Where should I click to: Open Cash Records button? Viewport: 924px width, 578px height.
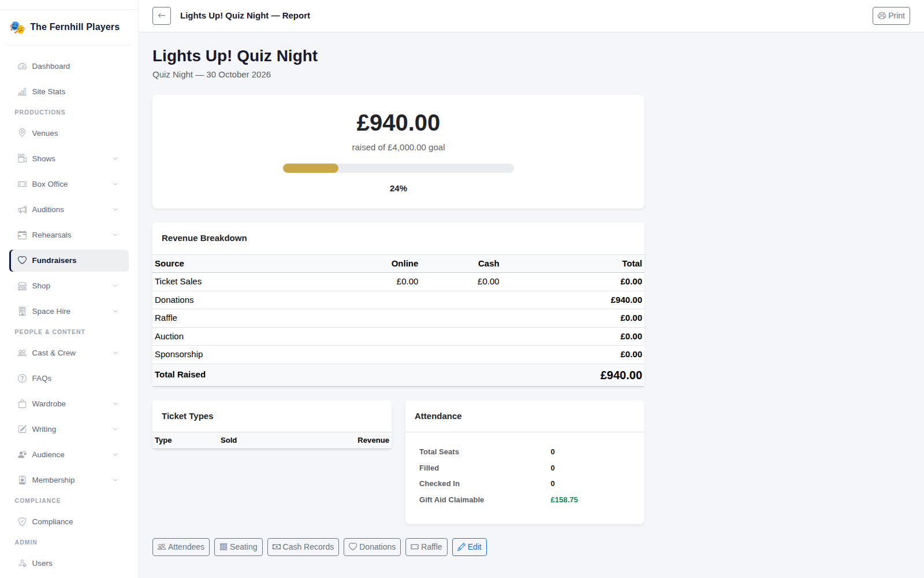[303, 547]
